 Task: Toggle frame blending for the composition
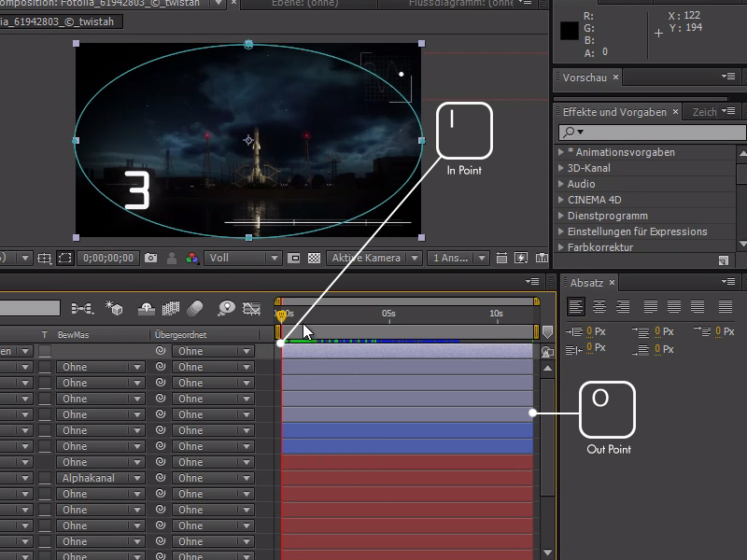point(171,309)
